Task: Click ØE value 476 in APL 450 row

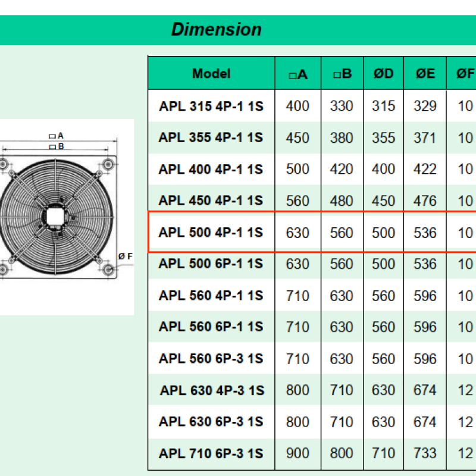Action: click(x=425, y=201)
